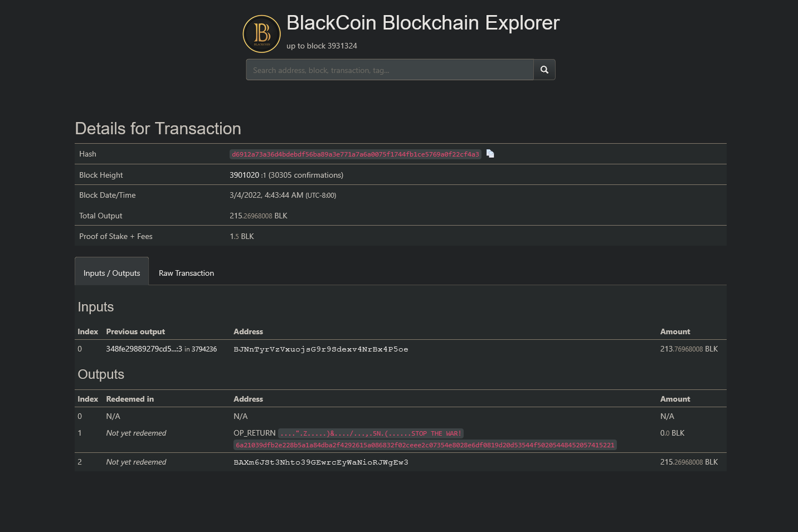Click the magnifier search button
This screenshot has height=532, width=798.
544,70
